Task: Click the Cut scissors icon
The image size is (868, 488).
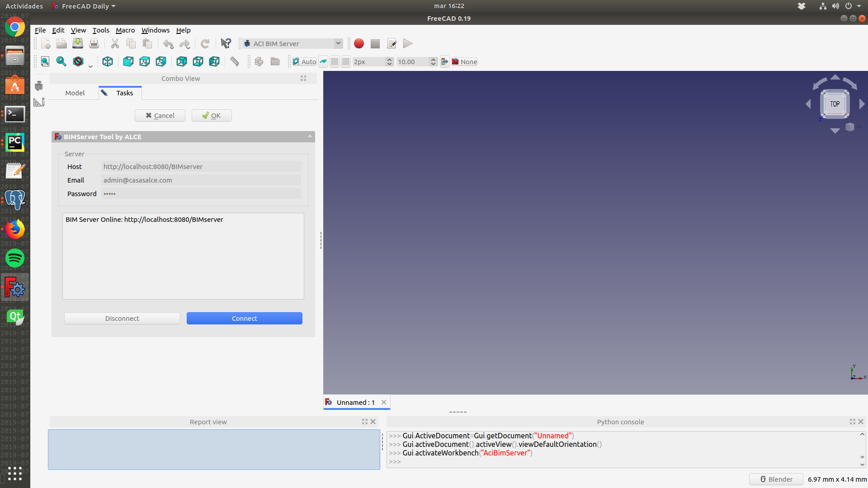Action: click(115, 43)
